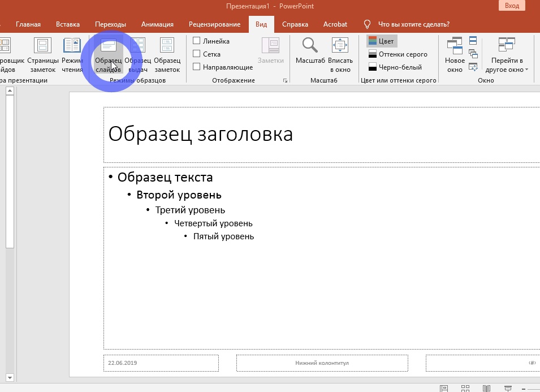
Task: Open the Вставка tab
Action: point(68,24)
